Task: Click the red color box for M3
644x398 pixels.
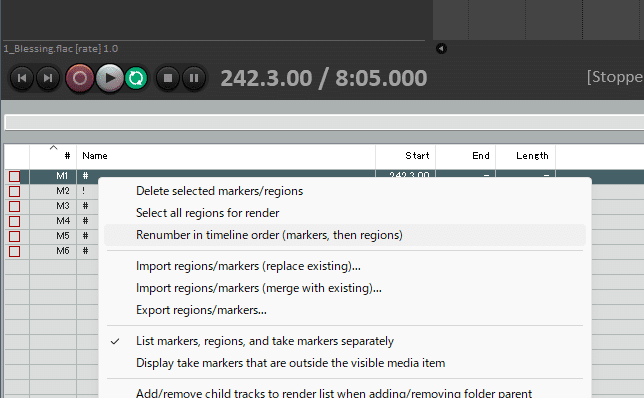Action: point(14,206)
